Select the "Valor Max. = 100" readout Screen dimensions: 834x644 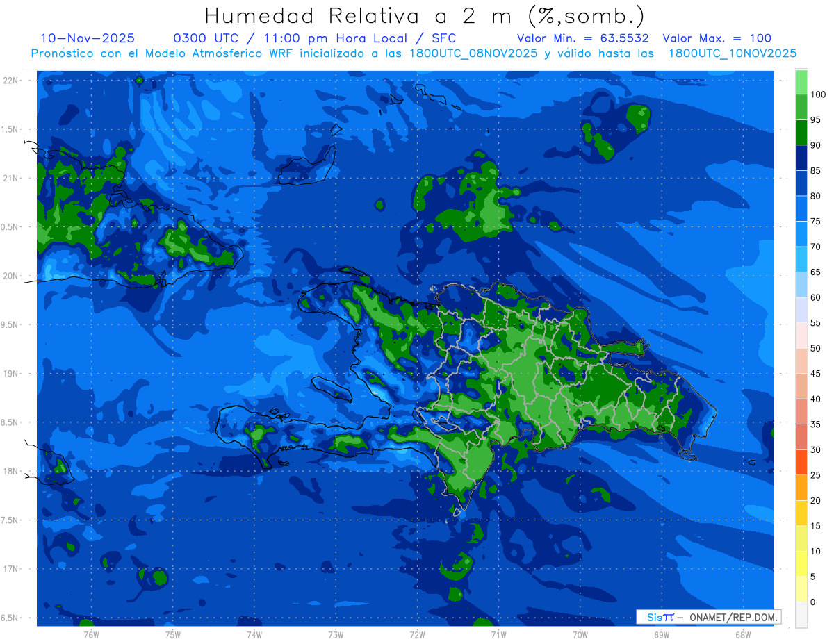[717, 38]
